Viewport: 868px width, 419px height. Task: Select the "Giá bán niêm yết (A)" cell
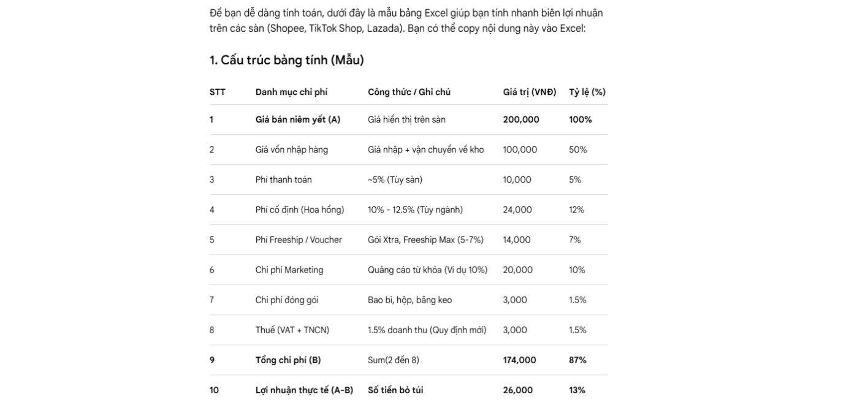pos(297,119)
